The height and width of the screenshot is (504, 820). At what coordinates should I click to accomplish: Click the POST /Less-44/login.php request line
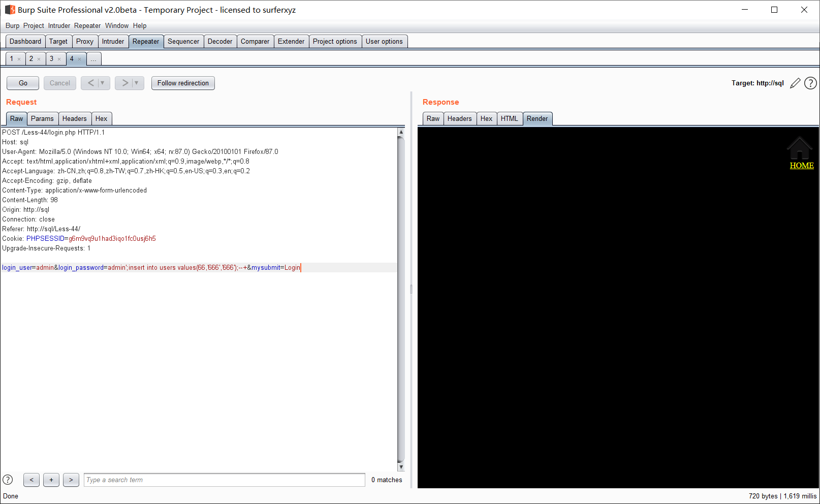(53, 133)
